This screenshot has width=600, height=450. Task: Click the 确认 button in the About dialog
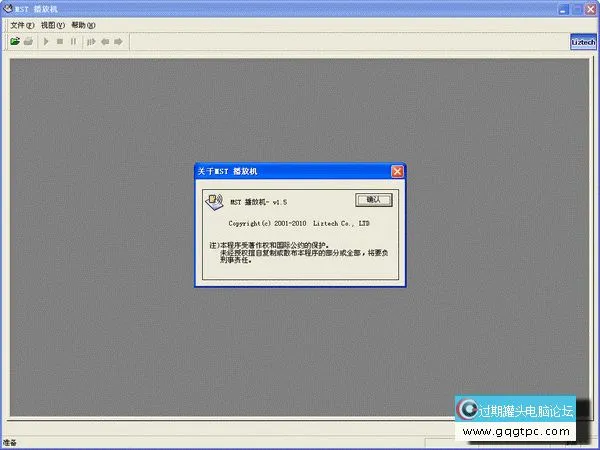point(373,200)
